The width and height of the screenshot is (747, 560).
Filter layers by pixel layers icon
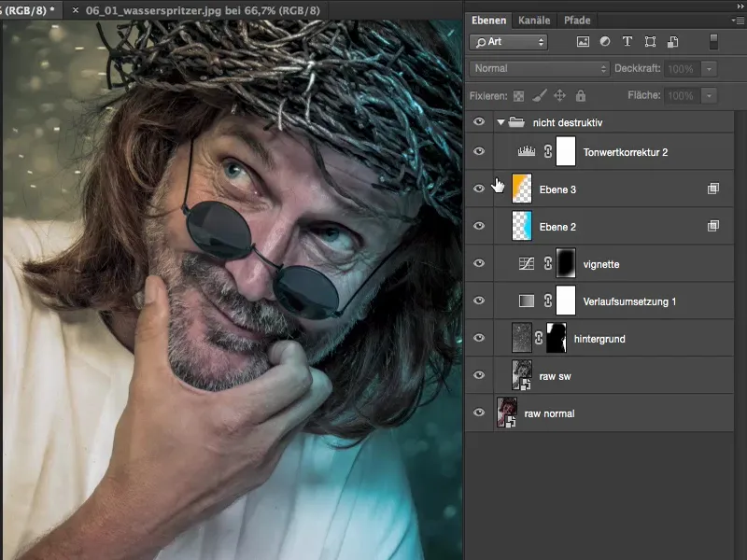pos(583,42)
